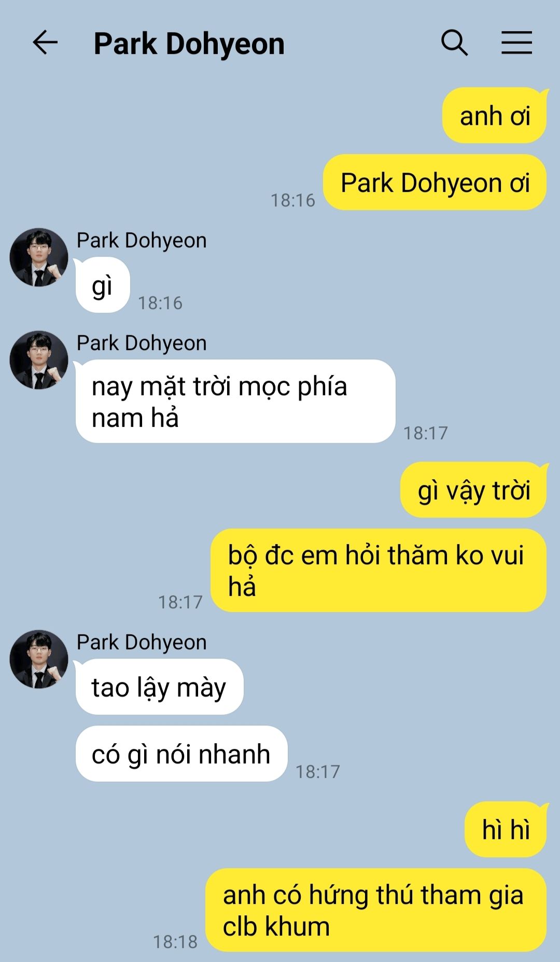
Task: Click sender name above 'nay mặt trời' message
Action: pos(142,343)
